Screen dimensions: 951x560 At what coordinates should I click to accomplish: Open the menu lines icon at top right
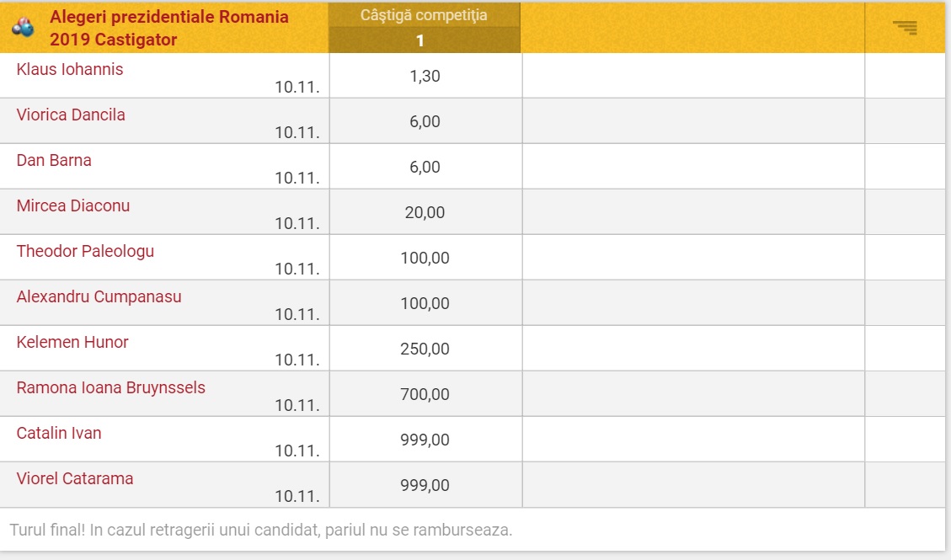tap(906, 28)
